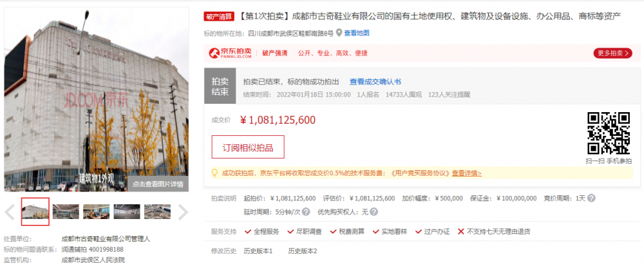Click the main building photo
Image resolution: width=644 pixels, height=268 pixels.
tap(96, 99)
